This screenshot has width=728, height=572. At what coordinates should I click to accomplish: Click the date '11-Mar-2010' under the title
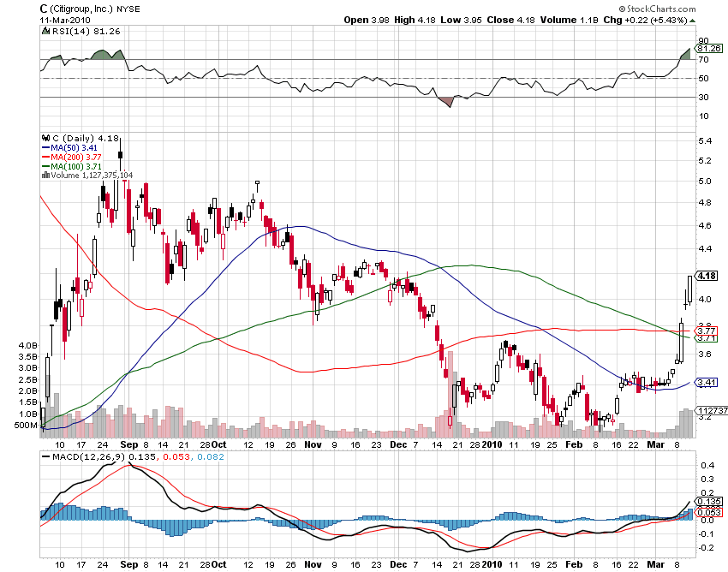click(65, 20)
